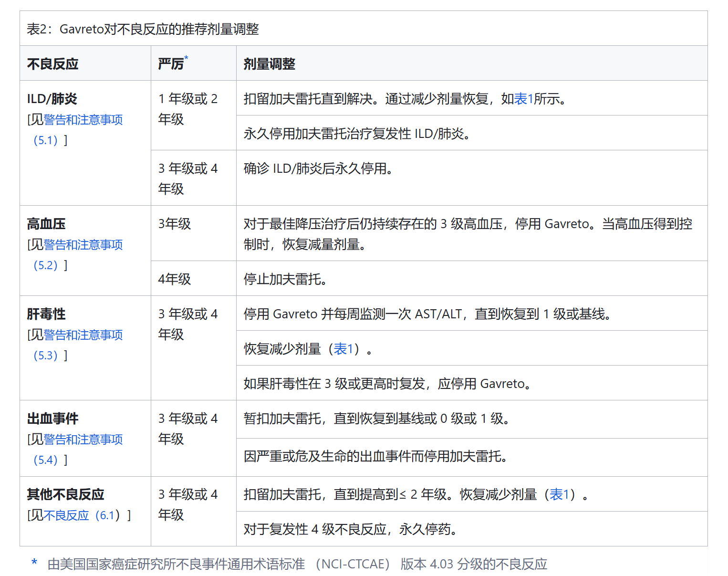Follow the 表1 link in the 其他不良反应 row
The image size is (728, 576).
(559, 494)
